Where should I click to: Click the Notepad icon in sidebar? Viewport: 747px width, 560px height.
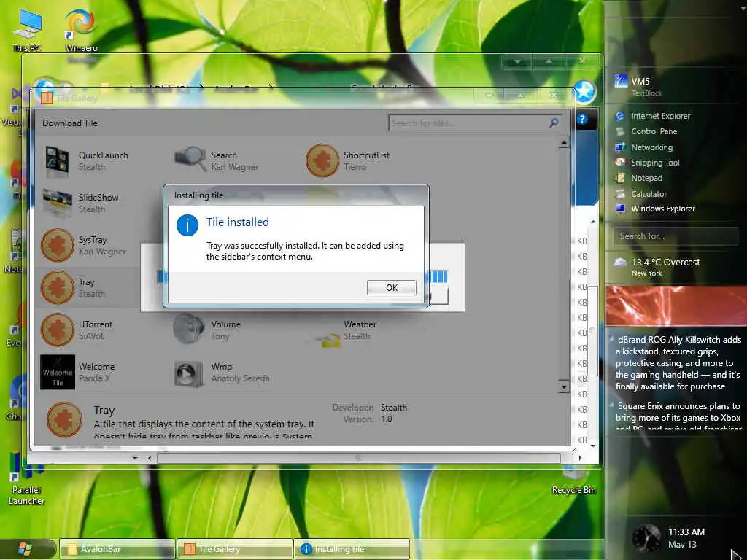click(x=620, y=178)
